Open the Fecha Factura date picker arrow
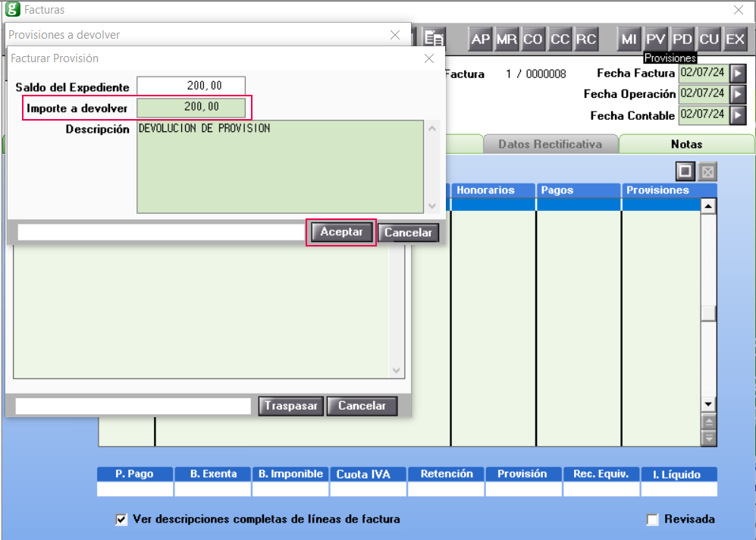This screenshot has height=540, width=756. pyautogui.click(x=738, y=74)
